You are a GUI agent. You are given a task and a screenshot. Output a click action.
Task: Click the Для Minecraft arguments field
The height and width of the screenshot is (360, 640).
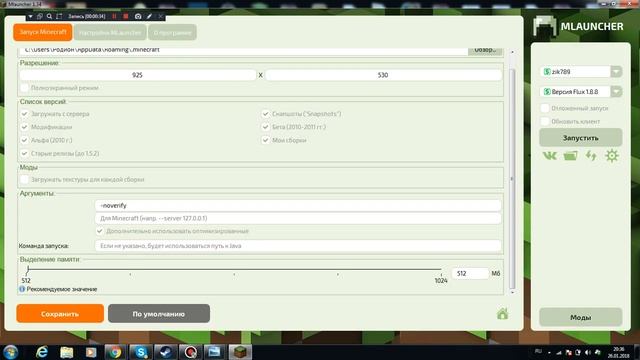298,218
